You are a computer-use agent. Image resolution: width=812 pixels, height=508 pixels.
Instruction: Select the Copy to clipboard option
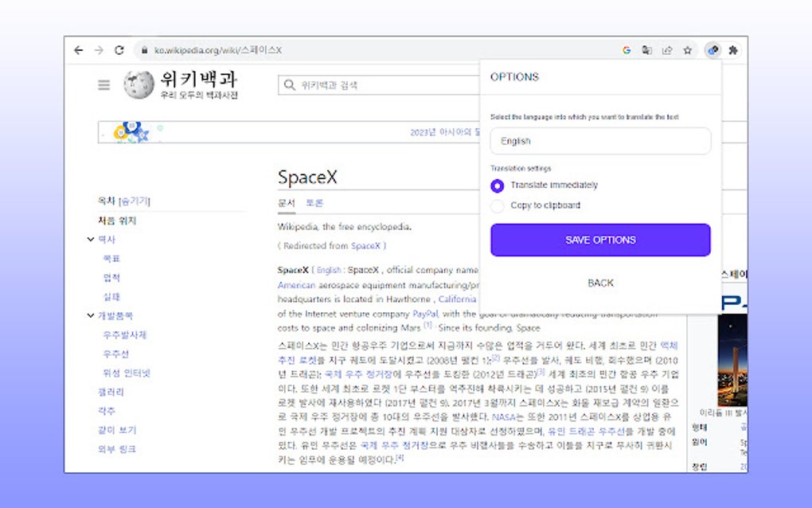[x=498, y=205]
